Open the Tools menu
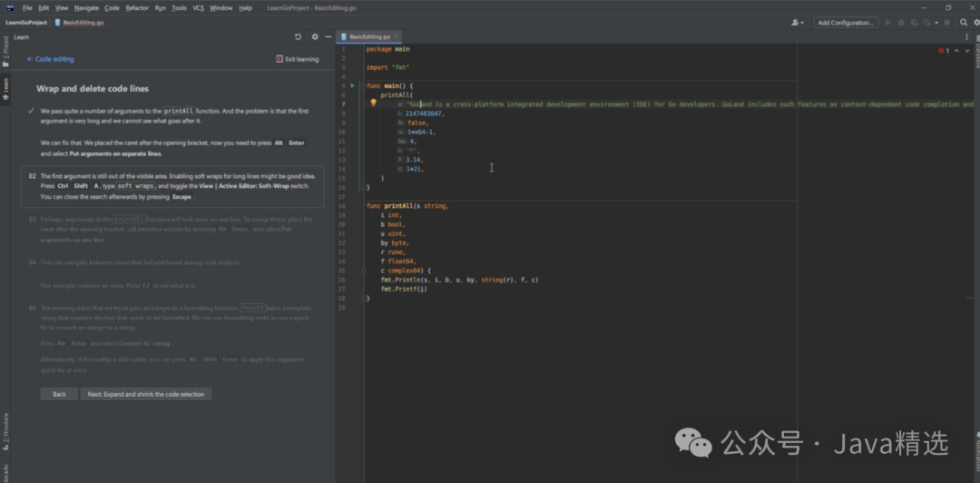The width and height of the screenshot is (980, 483). pyautogui.click(x=179, y=8)
